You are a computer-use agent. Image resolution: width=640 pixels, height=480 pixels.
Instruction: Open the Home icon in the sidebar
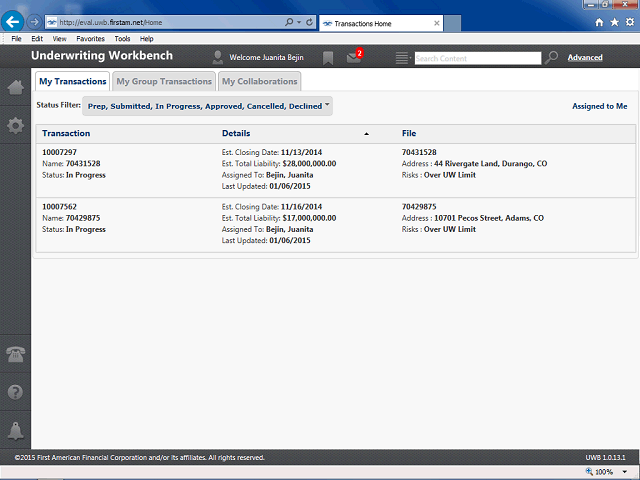(x=16, y=87)
